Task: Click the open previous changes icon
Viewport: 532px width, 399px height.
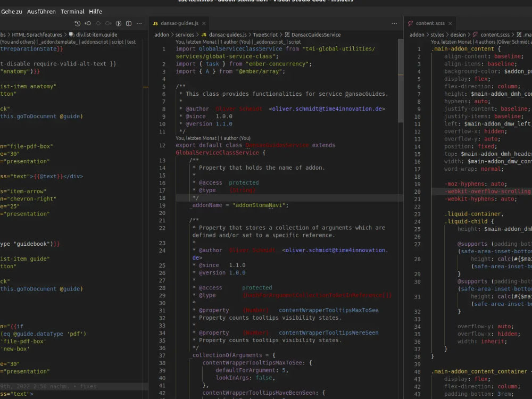Action: tap(88, 23)
